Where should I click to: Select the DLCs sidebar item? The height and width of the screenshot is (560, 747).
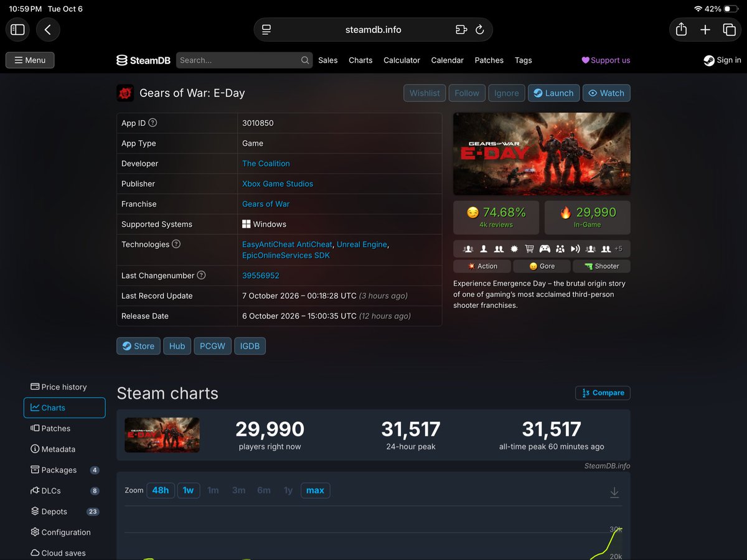(65, 491)
